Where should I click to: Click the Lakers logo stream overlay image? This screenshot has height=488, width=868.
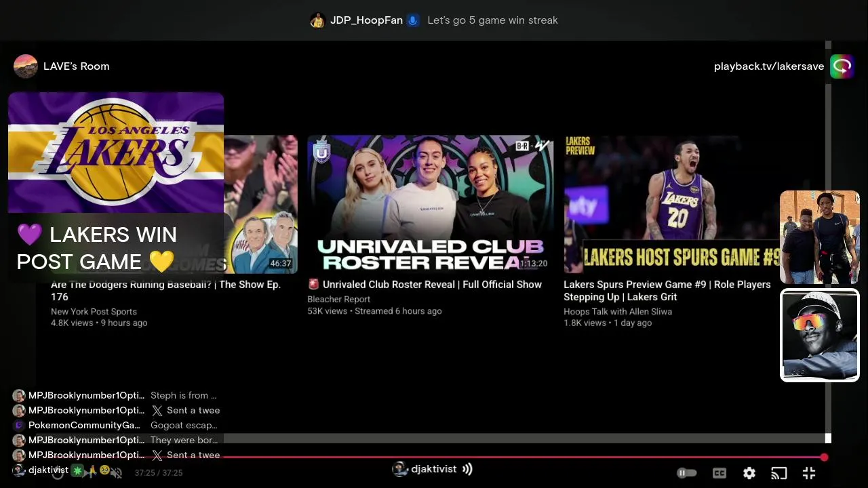(116, 152)
